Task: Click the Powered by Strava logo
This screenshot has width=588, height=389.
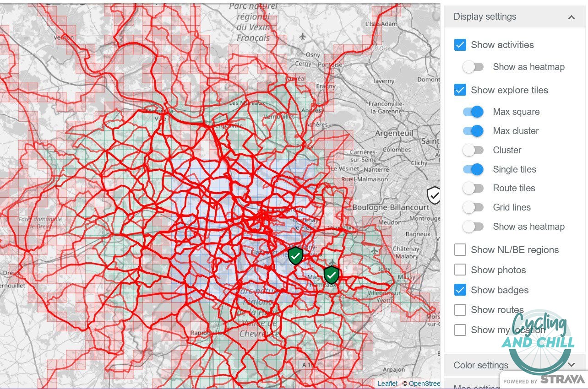Action: point(541,379)
